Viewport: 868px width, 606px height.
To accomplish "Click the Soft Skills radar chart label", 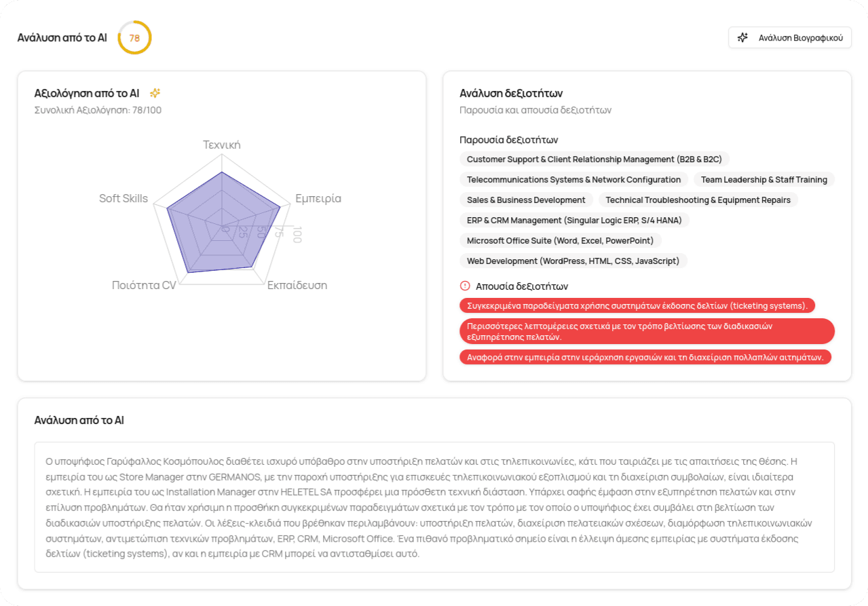I will coord(123,198).
